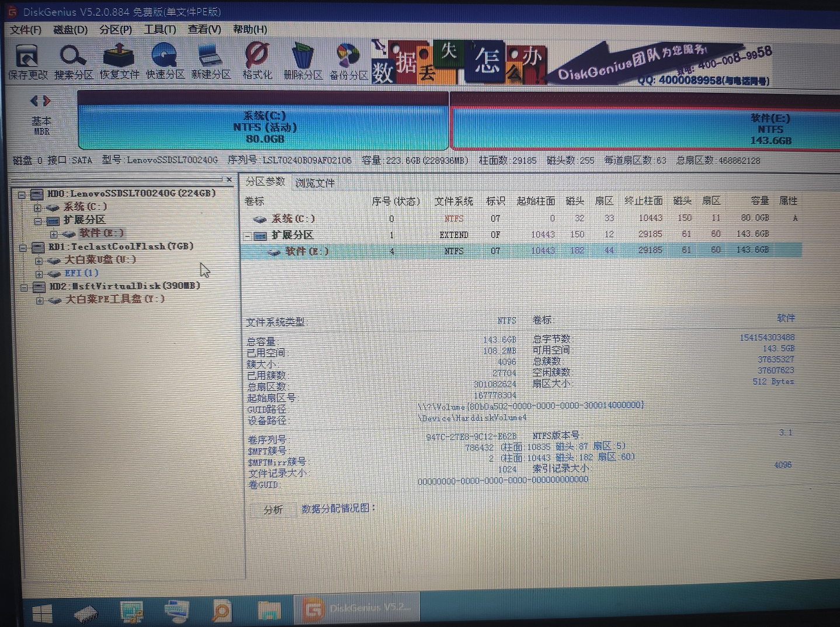This screenshot has height=627, width=840.
Task: Open the View (查看) menu
Action: [204, 29]
